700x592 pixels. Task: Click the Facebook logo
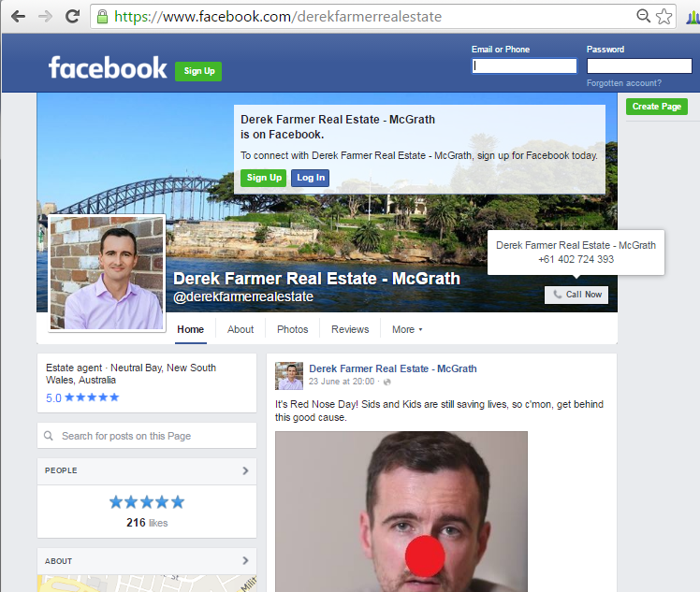click(x=107, y=68)
